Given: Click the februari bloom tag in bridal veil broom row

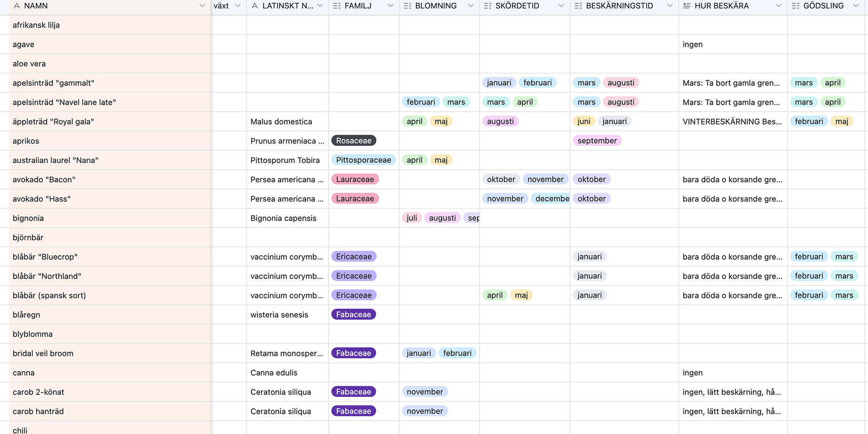Looking at the screenshot, I should [x=457, y=353].
